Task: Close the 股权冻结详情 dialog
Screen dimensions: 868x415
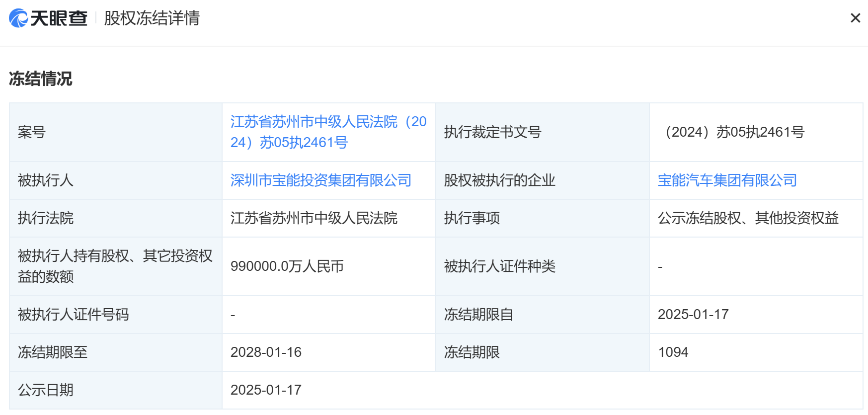Action: tap(855, 18)
